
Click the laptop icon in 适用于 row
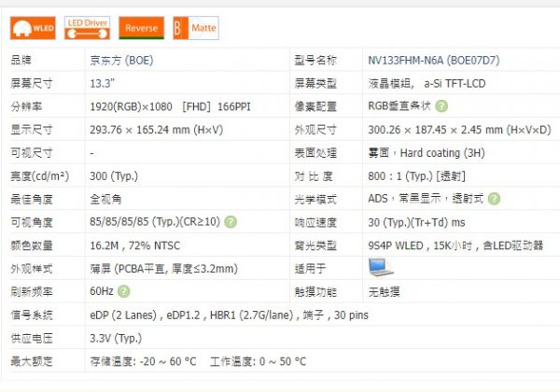pyautogui.click(x=381, y=268)
